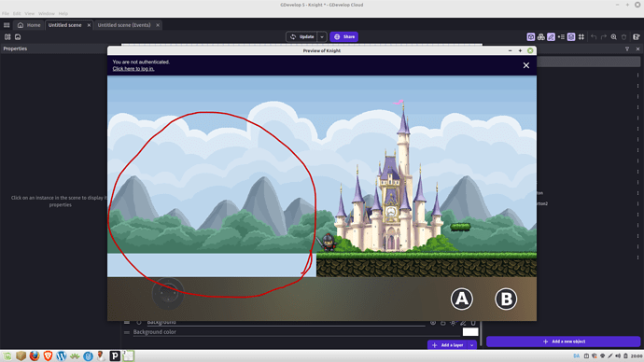Click Add a new object button
The width and height of the screenshot is (644, 362).
(x=564, y=341)
